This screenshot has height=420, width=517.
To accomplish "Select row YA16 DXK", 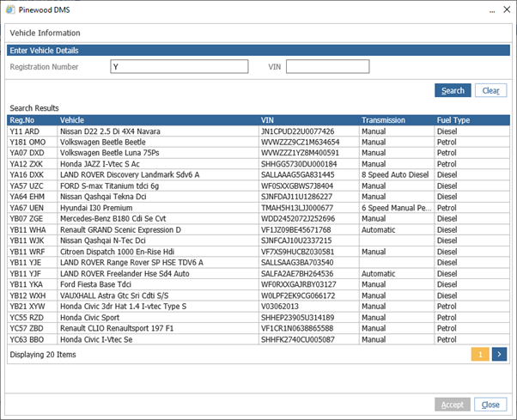I will pyautogui.click(x=258, y=174).
